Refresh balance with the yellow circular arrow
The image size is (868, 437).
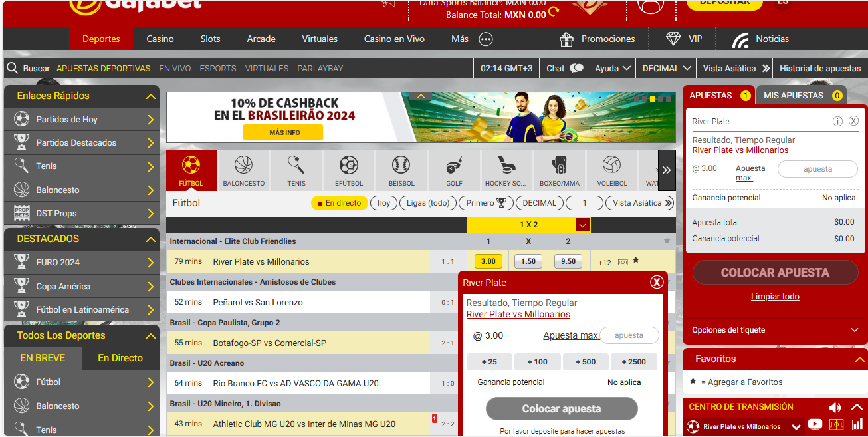[554, 11]
